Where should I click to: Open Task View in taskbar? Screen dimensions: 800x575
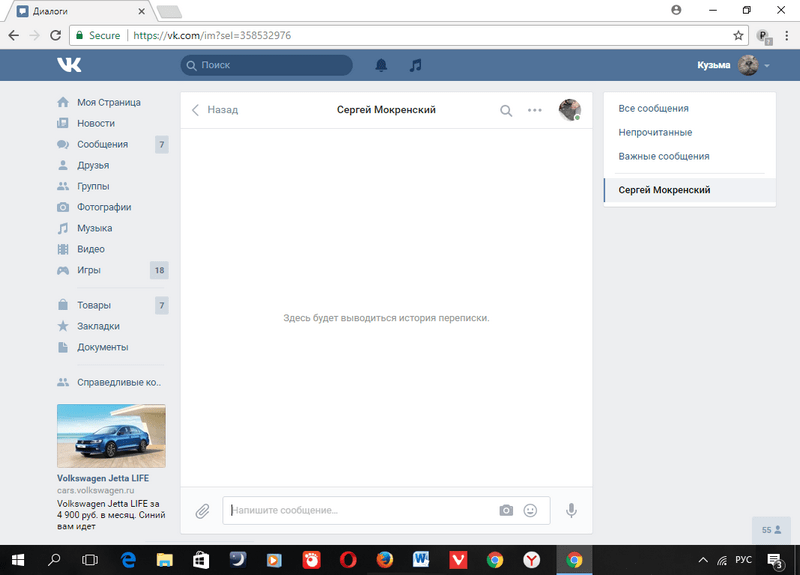coord(90,560)
